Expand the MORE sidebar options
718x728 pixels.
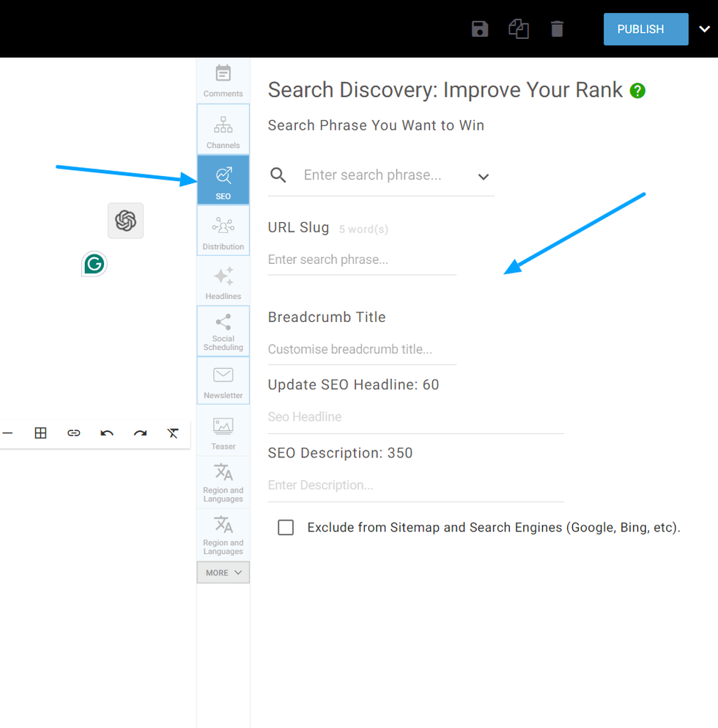pyautogui.click(x=223, y=573)
